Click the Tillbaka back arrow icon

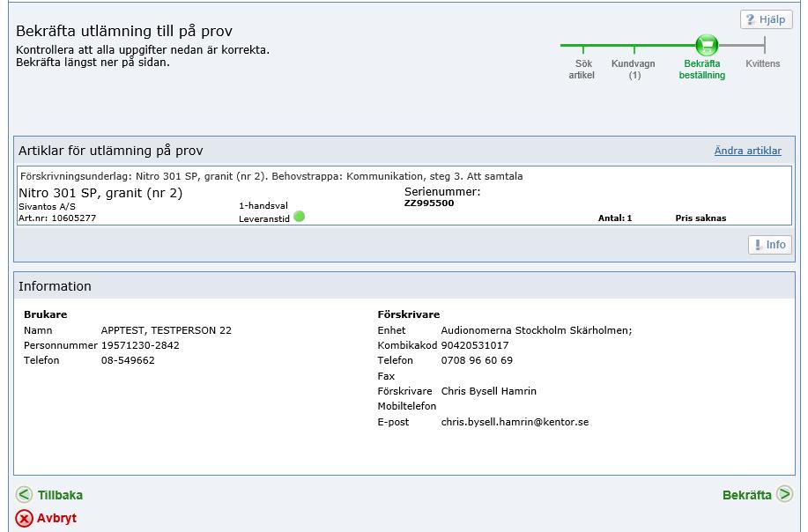[24, 494]
